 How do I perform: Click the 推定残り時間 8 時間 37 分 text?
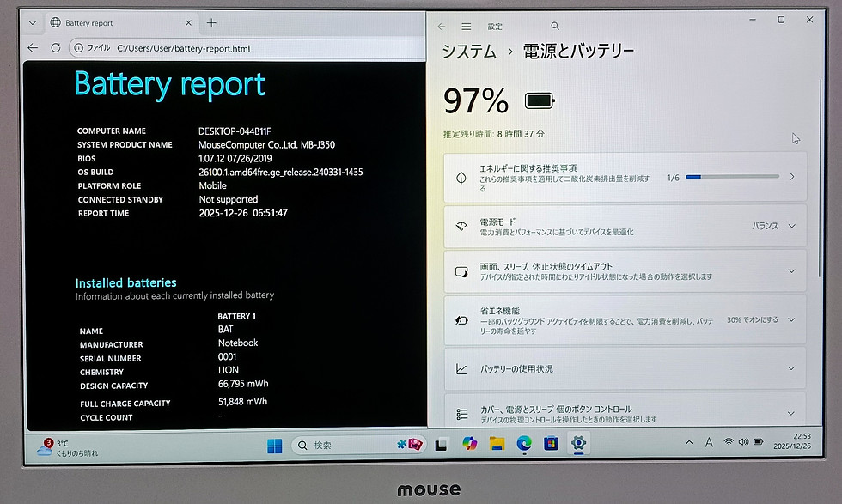pos(493,134)
